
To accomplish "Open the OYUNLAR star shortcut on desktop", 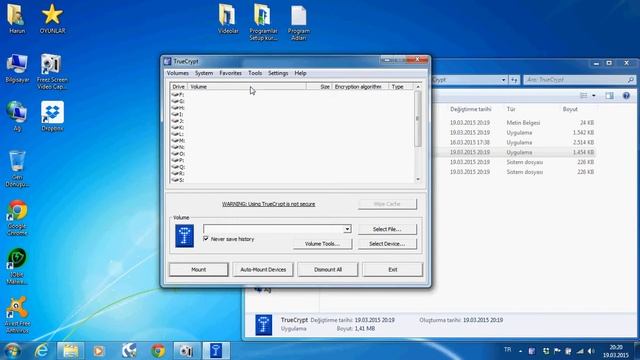I will [x=52, y=18].
